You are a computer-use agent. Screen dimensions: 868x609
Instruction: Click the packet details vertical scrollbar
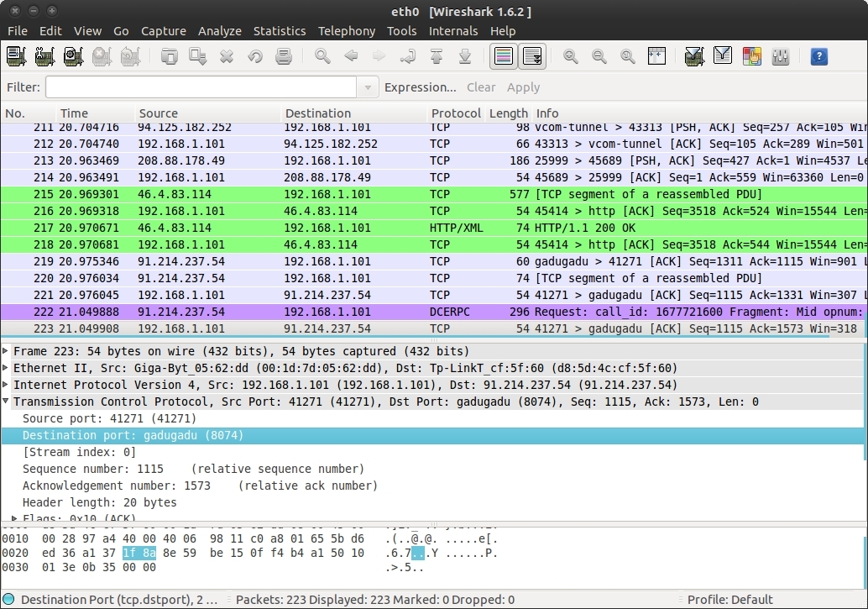click(x=865, y=402)
